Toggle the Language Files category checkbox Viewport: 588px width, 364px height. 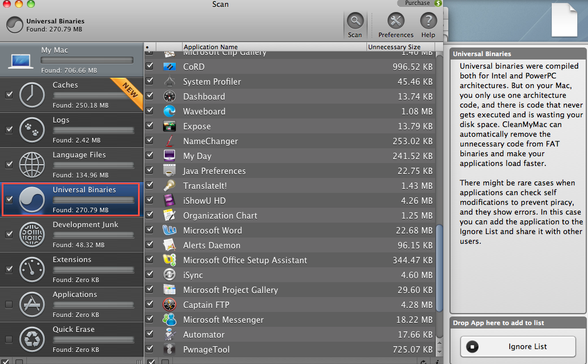9,165
